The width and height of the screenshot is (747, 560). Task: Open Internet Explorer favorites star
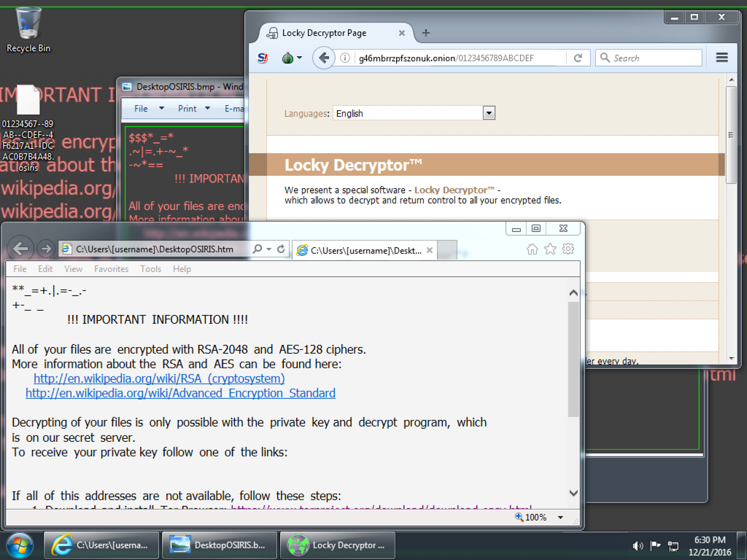pyautogui.click(x=550, y=249)
